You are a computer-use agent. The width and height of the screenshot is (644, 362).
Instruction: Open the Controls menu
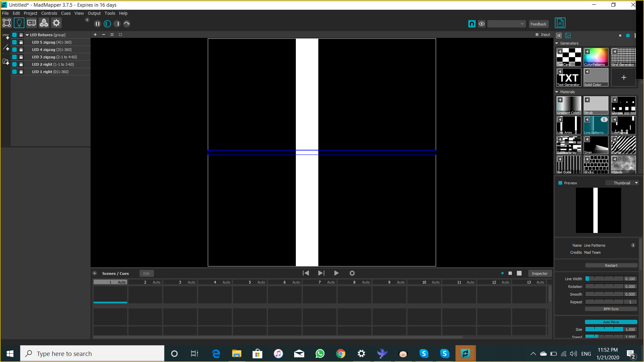[x=49, y=13]
